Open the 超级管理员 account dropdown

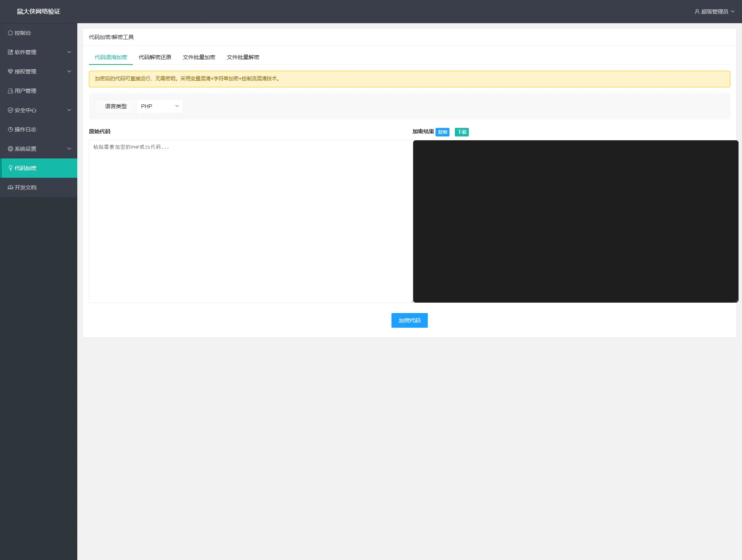pos(715,12)
